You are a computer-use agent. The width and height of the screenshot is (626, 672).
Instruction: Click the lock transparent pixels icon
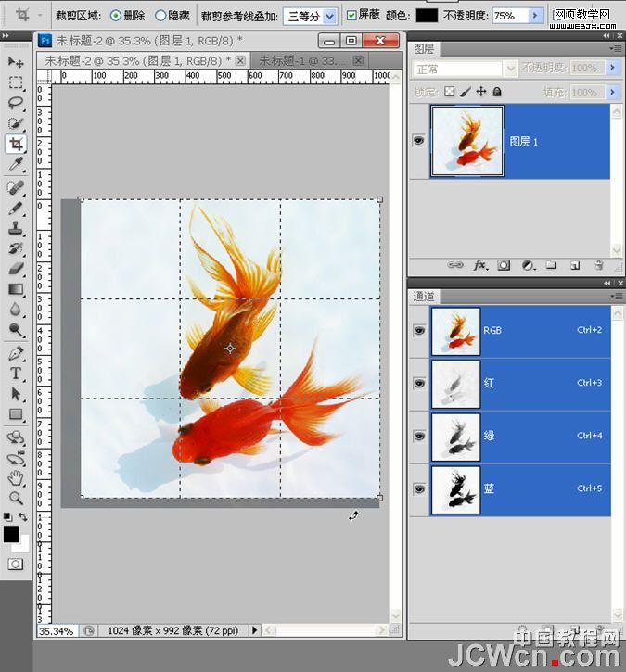[x=450, y=92]
